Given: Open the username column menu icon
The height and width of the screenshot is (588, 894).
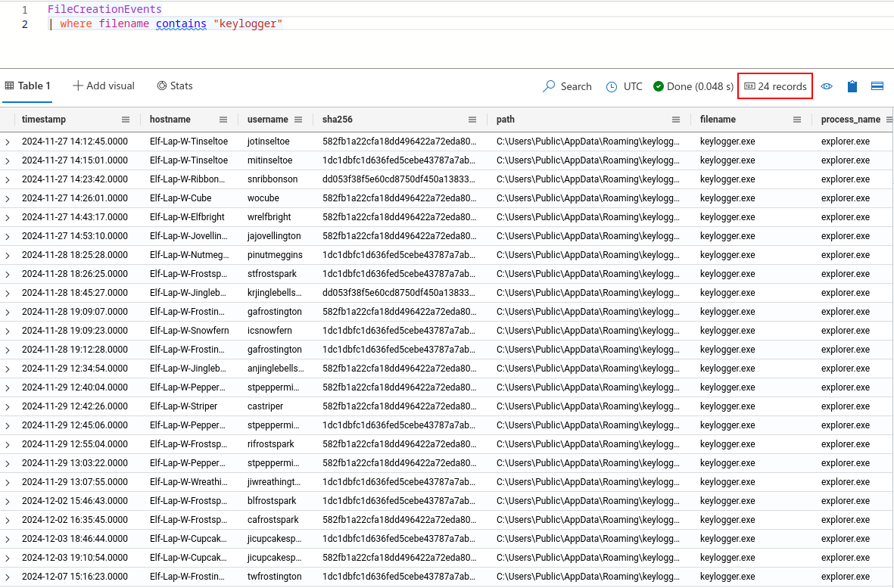Looking at the screenshot, I should (298, 120).
